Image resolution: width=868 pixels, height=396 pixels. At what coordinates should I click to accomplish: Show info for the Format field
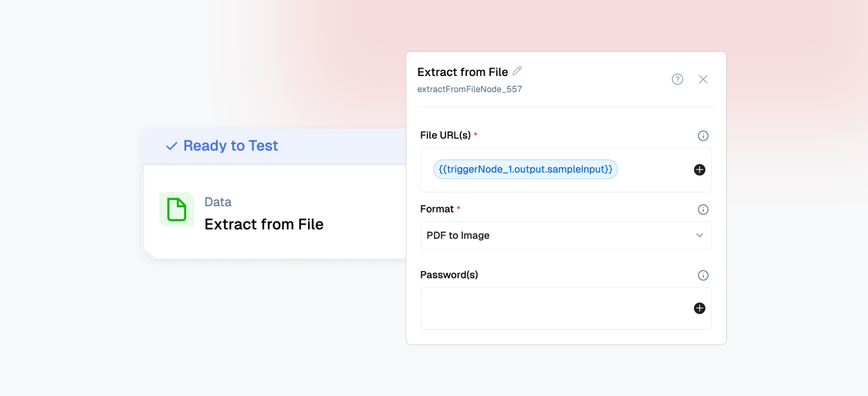[x=703, y=210]
